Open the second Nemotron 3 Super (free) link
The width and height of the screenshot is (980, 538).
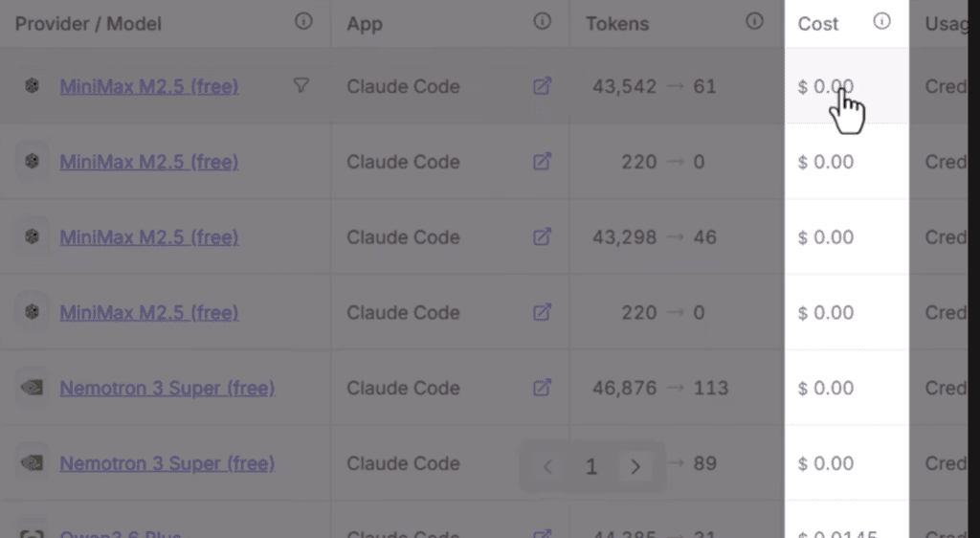point(167,463)
